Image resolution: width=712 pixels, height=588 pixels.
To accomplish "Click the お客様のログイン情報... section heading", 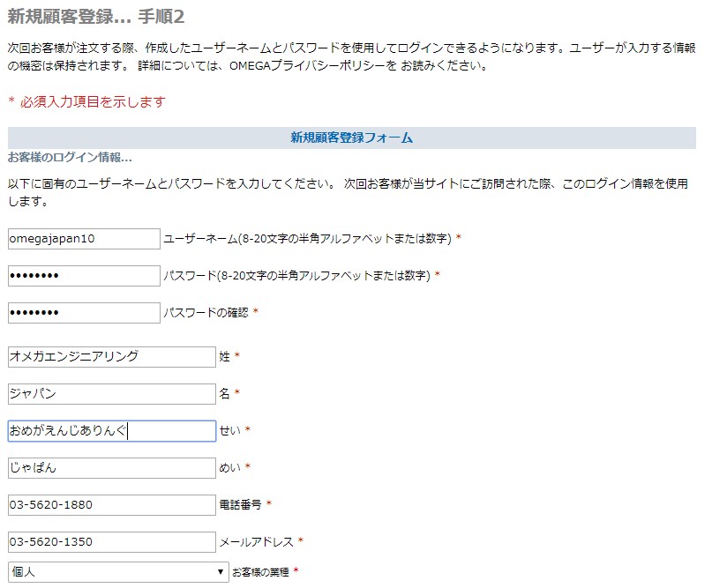I will tap(70, 158).
